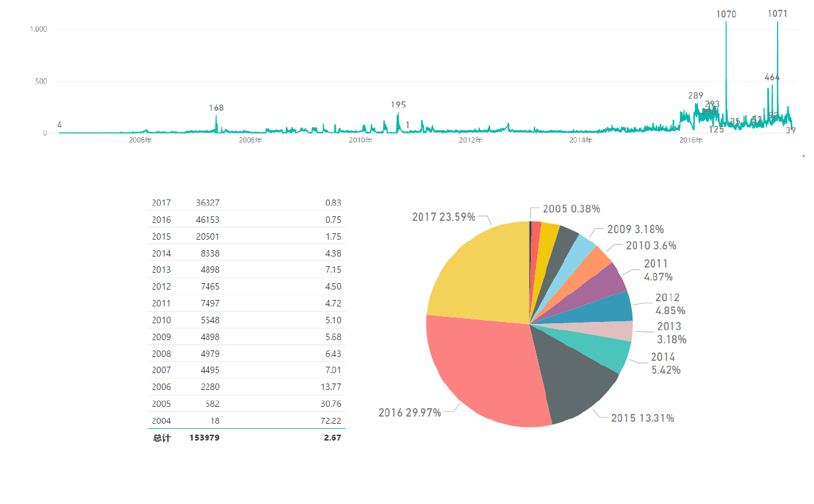Click the 168 data label on chart
This screenshot has width=814, height=504.
pyautogui.click(x=216, y=108)
